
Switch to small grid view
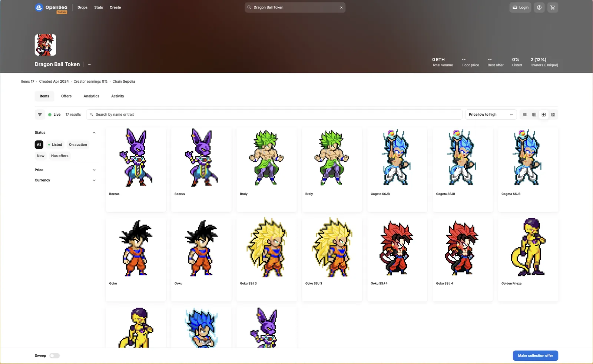[534, 115]
